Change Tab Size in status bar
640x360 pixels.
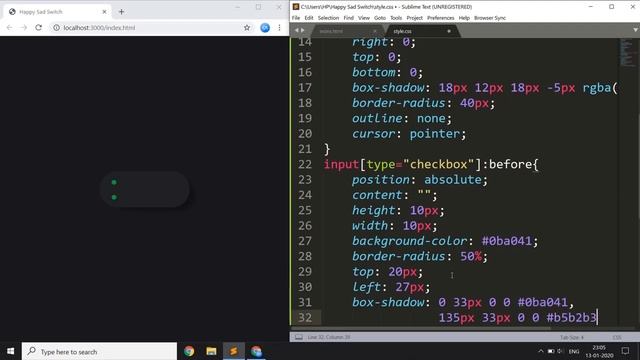(572, 338)
